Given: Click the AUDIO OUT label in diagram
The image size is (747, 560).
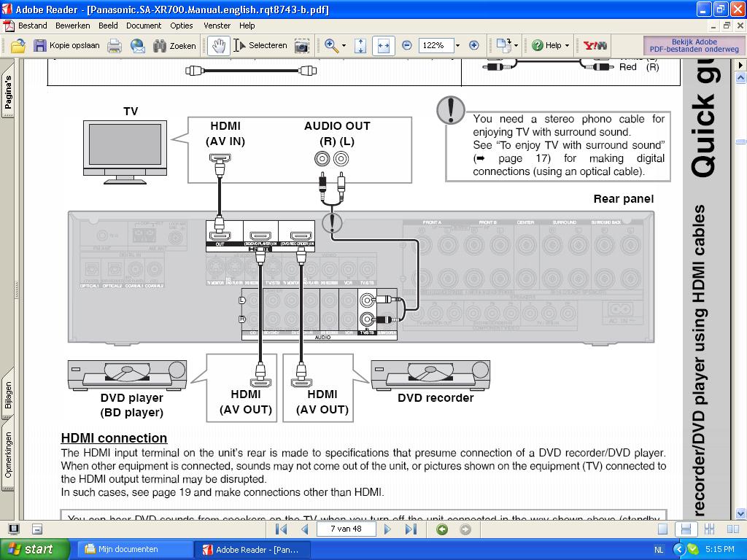Looking at the screenshot, I should 337,126.
